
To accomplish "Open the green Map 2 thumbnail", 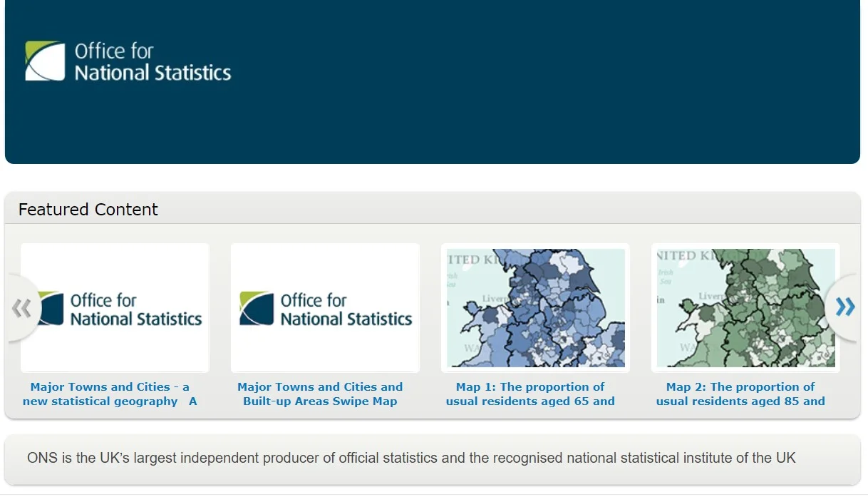I will click(745, 307).
